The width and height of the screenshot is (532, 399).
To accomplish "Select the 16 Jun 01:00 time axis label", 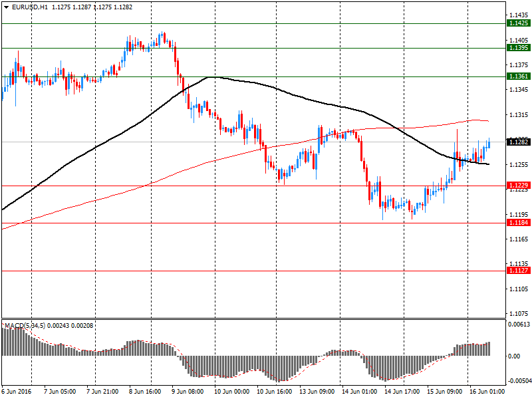I will [487, 392].
